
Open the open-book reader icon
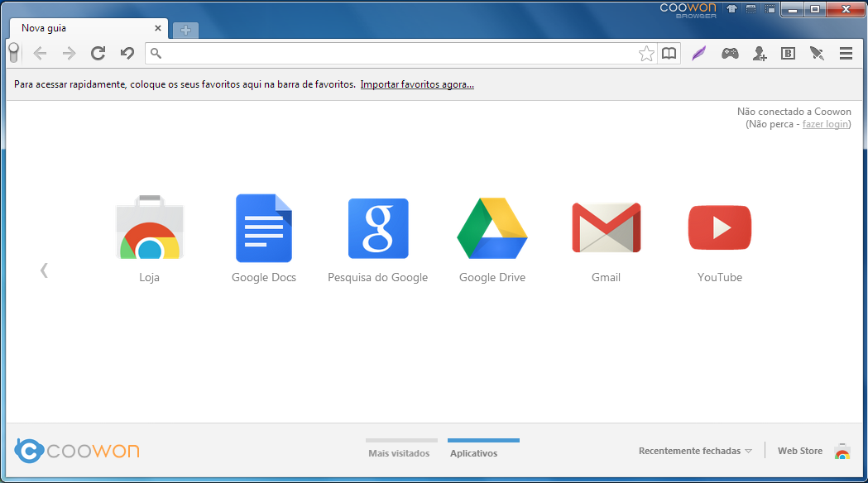click(669, 54)
